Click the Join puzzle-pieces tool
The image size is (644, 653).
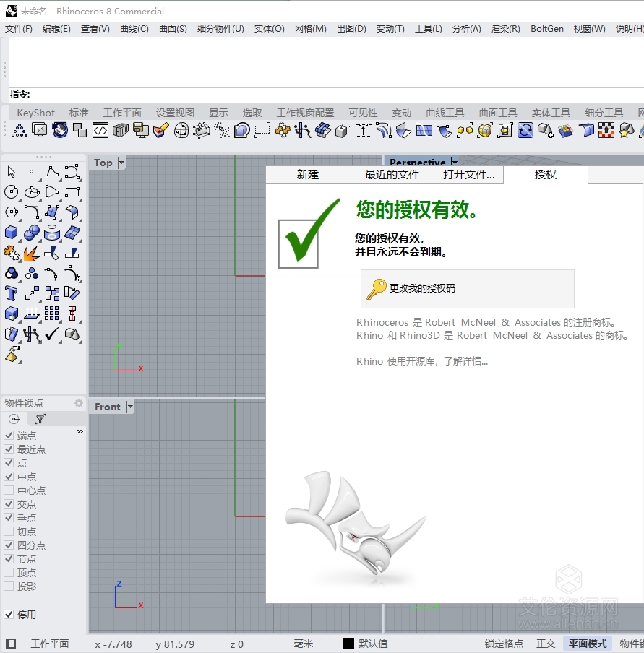[12, 253]
